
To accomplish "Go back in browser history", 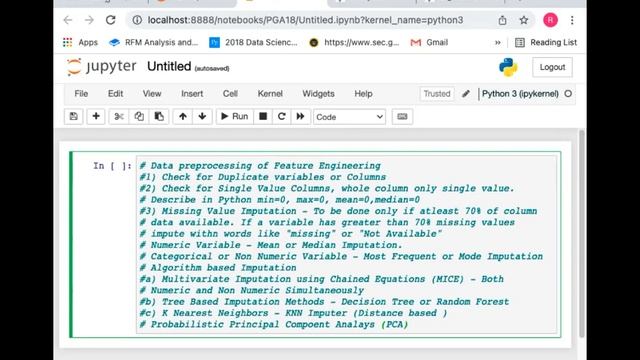I will tap(68, 20).
